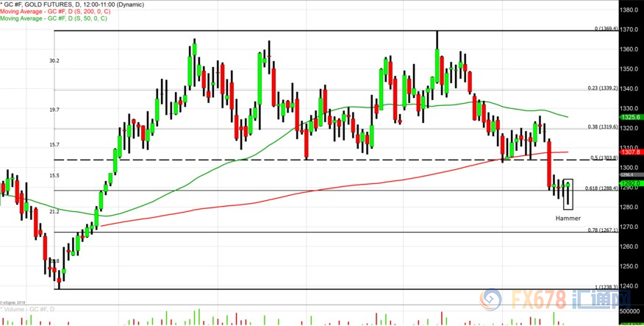Click the 0.618 (1288.4) Fibonacci level label
This screenshot has width=644, height=326.
[601, 188]
